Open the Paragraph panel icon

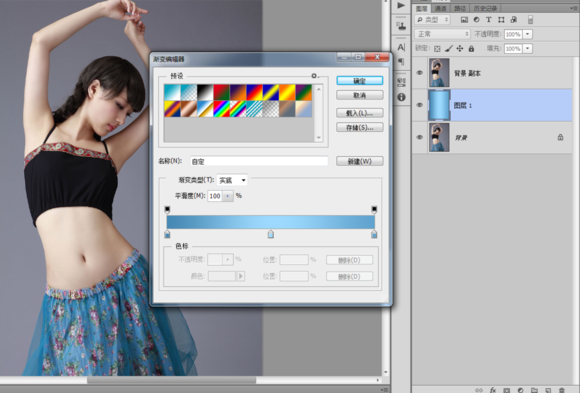coord(401,61)
